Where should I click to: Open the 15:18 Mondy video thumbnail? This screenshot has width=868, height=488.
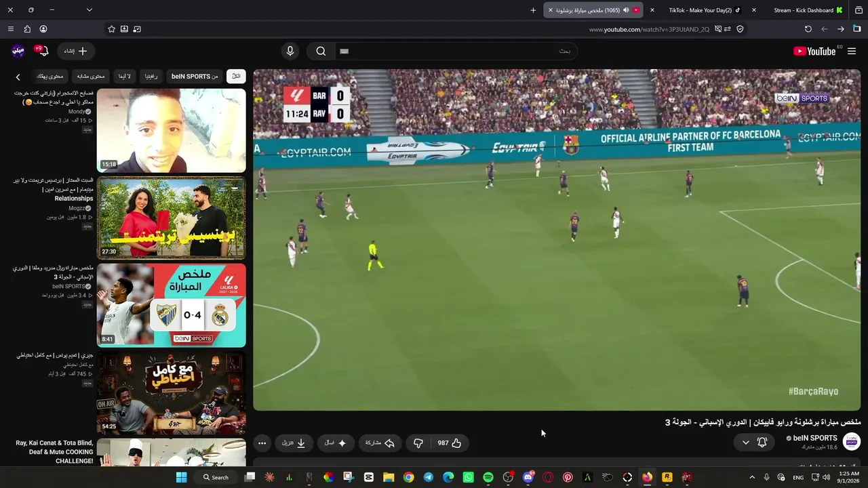tap(172, 130)
